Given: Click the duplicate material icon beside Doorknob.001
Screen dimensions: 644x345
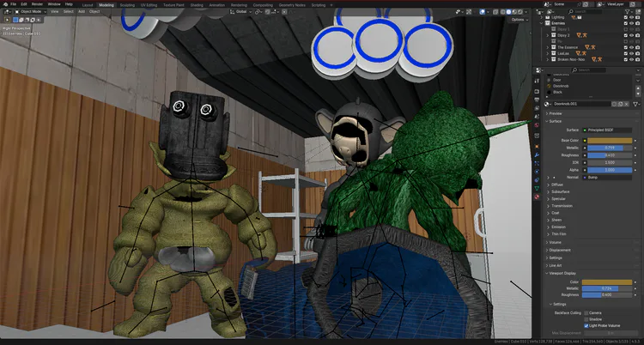Looking at the screenshot, I should [620, 105].
